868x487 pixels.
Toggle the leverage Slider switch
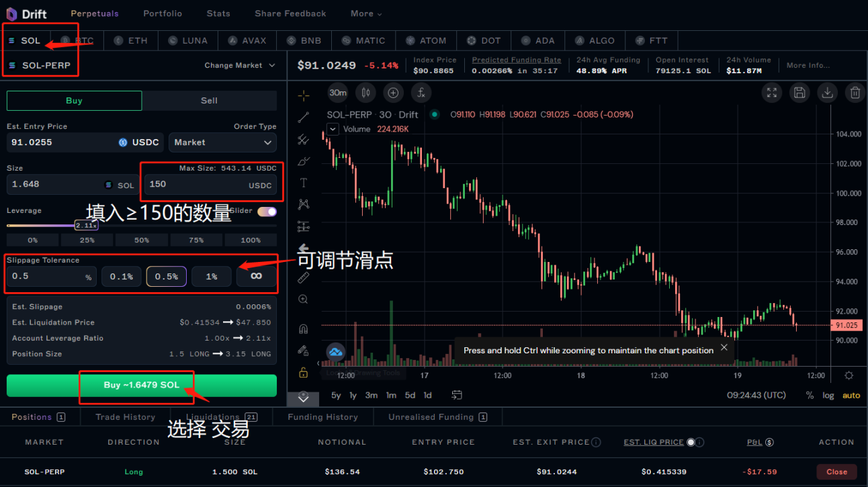[x=267, y=212]
